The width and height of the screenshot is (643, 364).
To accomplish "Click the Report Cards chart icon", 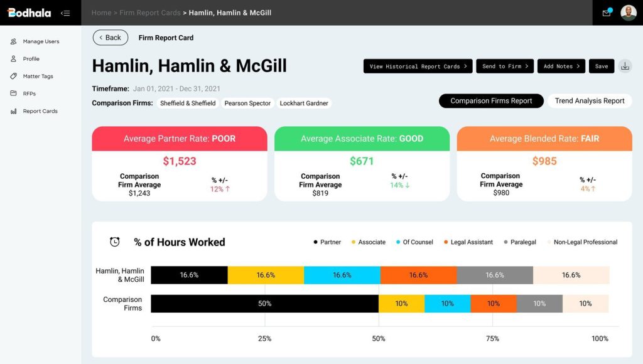I will (x=14, y=111).
